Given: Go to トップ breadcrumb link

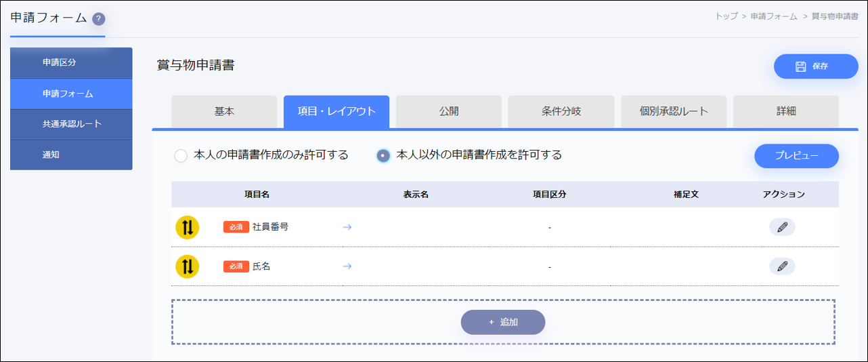Looking at the screenshot, I should click(x=726, y=16).
